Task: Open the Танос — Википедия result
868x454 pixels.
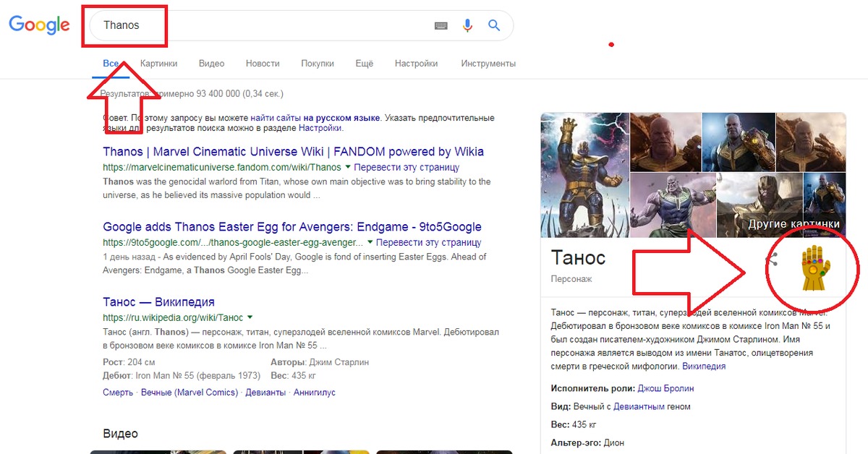Action: [x=158, y=302]
